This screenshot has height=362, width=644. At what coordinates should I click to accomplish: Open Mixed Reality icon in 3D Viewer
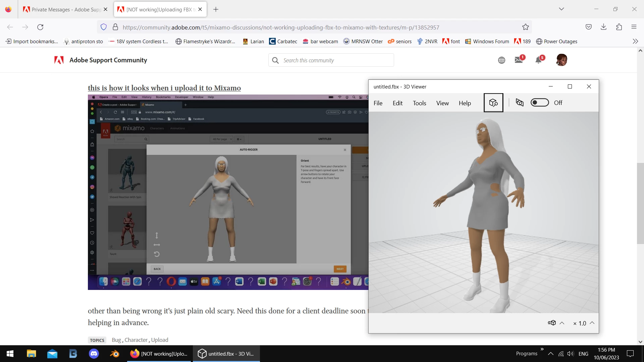pyautogui.click(x=520, y=103)
